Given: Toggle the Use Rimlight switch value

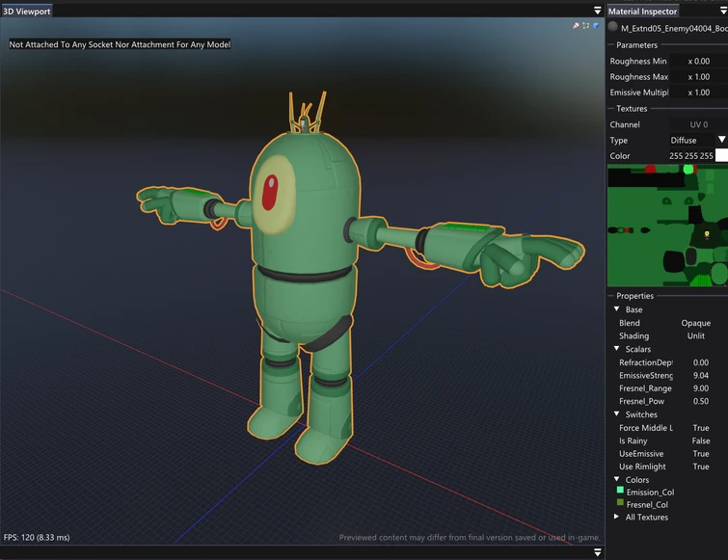Looking at the screenshot, I should (701, 467).
